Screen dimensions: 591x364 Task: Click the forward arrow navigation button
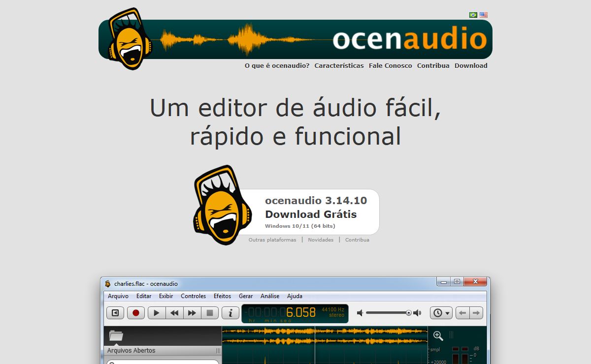coord(476,313)
